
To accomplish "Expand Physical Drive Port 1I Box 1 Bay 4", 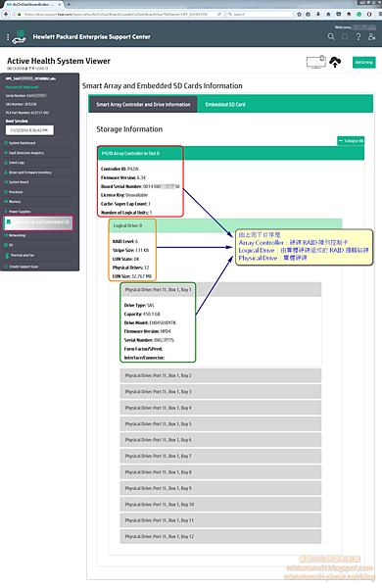I will tap(220, 408).
